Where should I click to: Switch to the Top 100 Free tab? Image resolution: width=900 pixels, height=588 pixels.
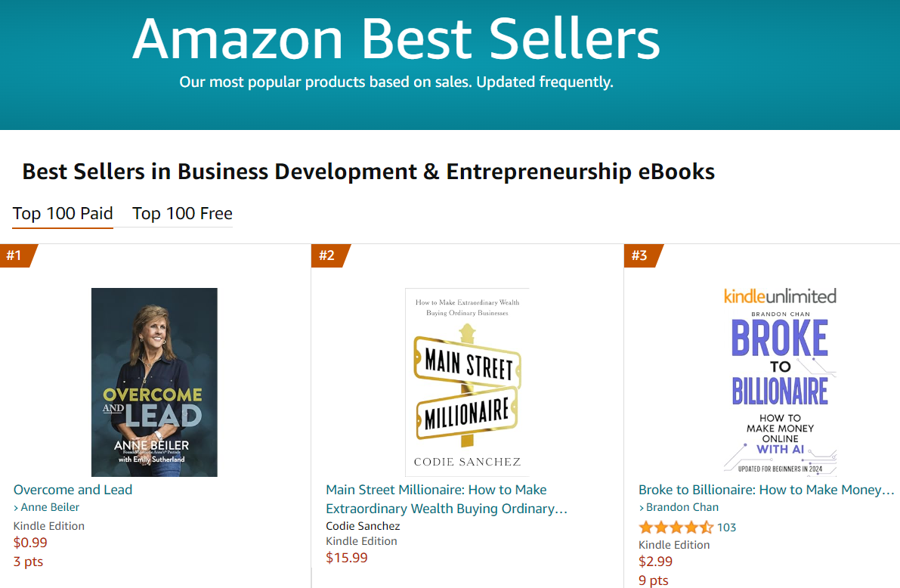click(182, 214)
